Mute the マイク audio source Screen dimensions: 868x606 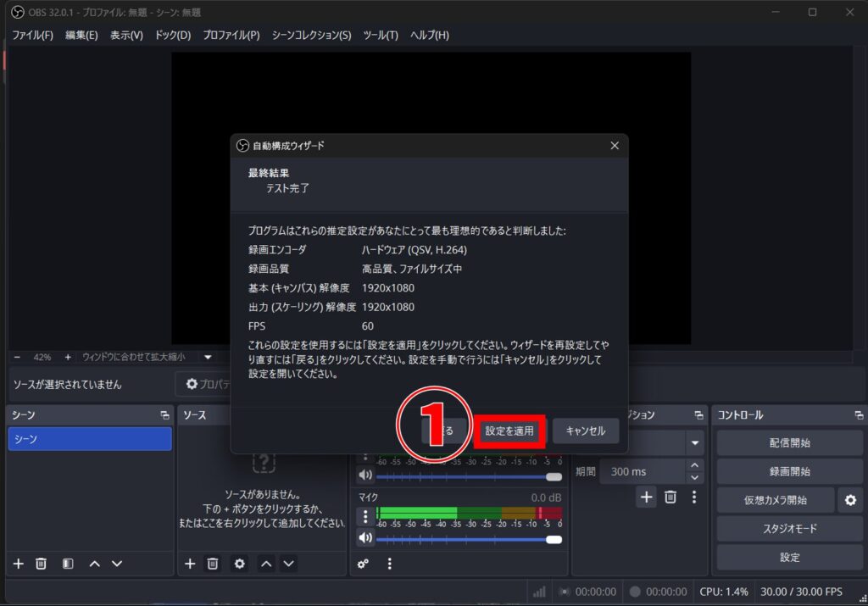pos(365,538)
